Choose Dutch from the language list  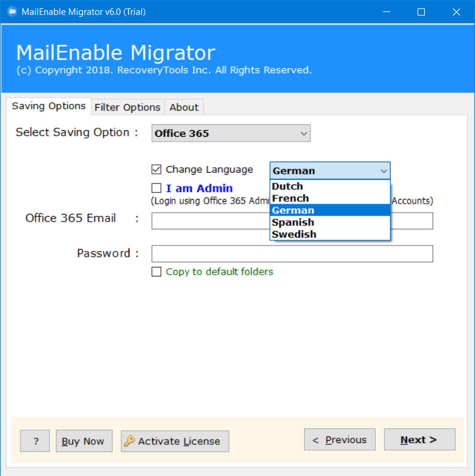(330, 186)
